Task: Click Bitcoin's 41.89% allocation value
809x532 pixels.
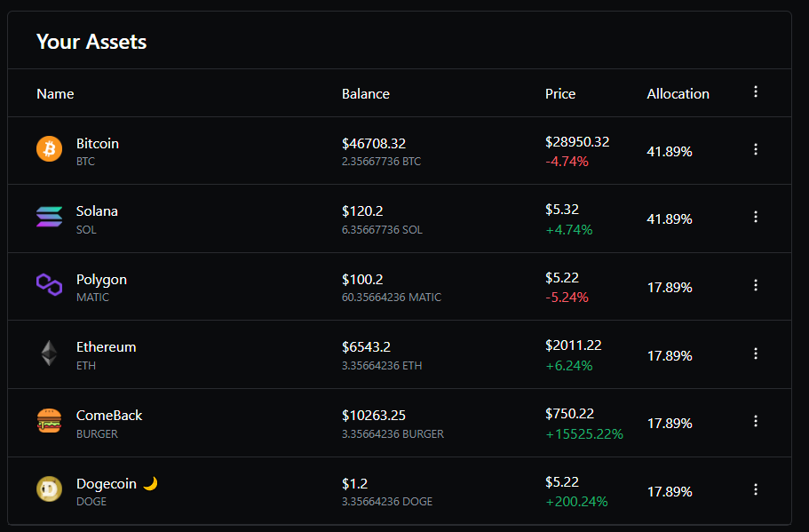Action: pos(670,152)
